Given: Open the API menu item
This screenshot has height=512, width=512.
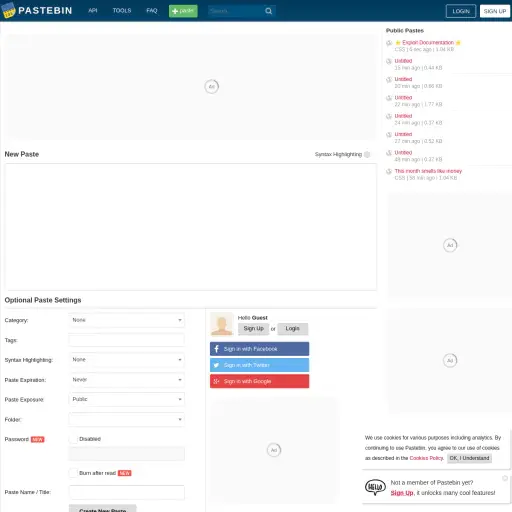Looking at the screenshot, I should (x=93, y=11).
